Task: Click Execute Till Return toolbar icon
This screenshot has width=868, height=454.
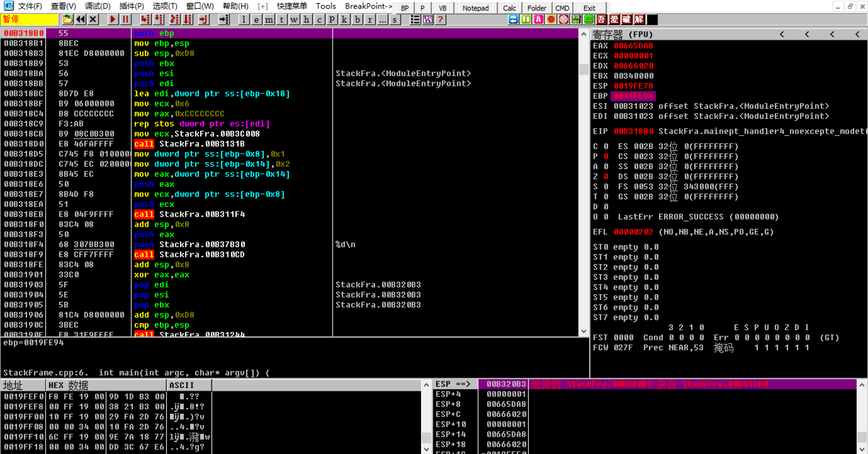Action: pos(203,19)
